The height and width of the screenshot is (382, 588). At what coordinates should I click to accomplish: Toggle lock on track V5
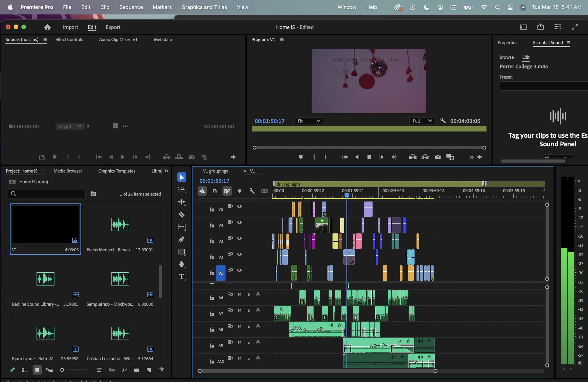(211, 209)
